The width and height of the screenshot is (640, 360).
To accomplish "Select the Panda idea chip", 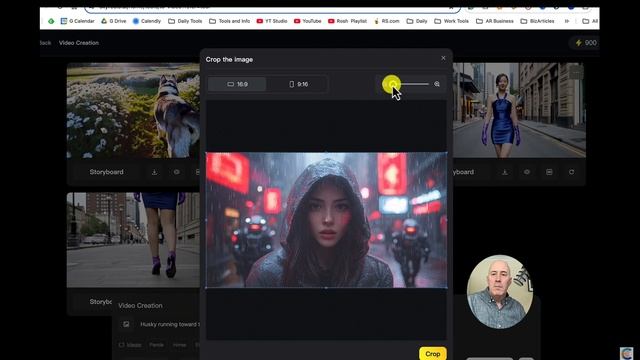I will [156, 345].
